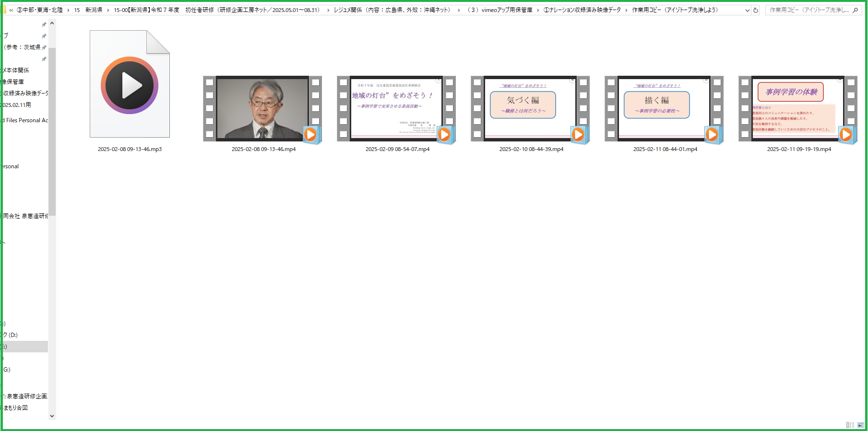This screenshot has height=431, width=868.
Task: Select the (D:) drive in navigation pane
Action: point(11,335)
